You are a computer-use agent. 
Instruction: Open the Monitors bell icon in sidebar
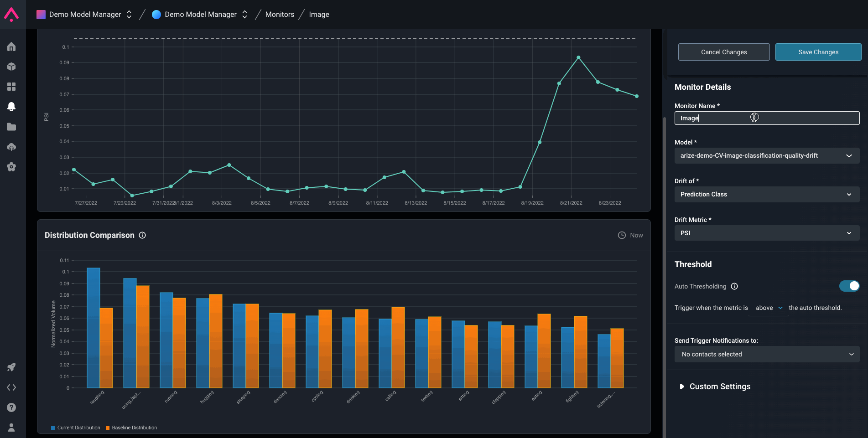pyautogui.click(x=11, y=107)
